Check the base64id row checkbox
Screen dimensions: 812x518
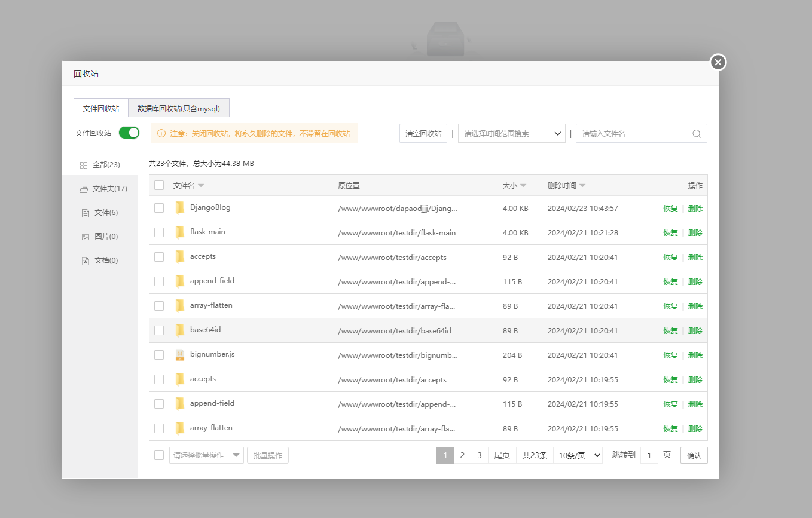pyautogui.click(x=159, y=330)
